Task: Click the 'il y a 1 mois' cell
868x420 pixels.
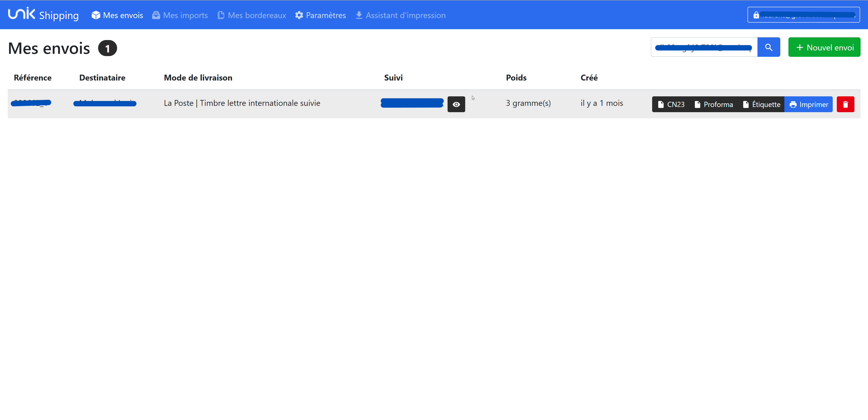Action: (602, 103)
